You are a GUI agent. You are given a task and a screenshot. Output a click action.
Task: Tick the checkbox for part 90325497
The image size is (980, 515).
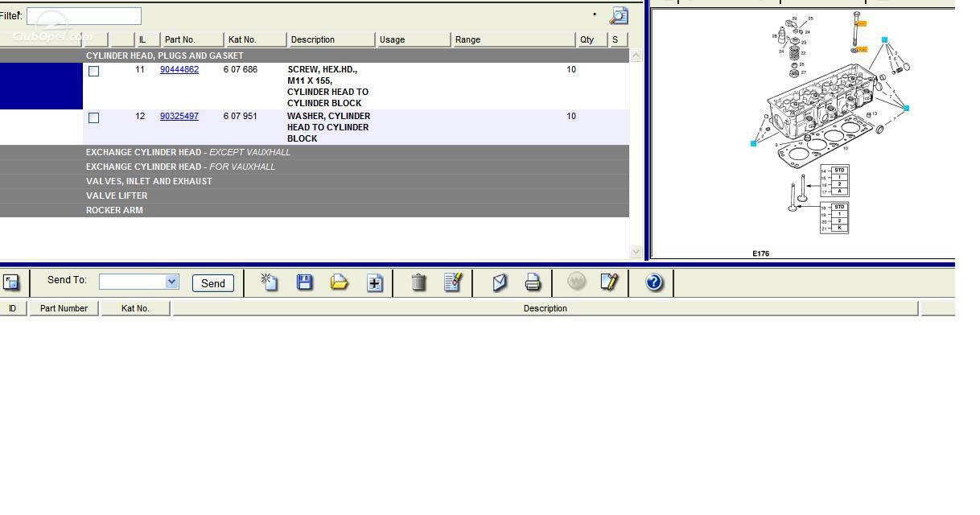[93, 117]
